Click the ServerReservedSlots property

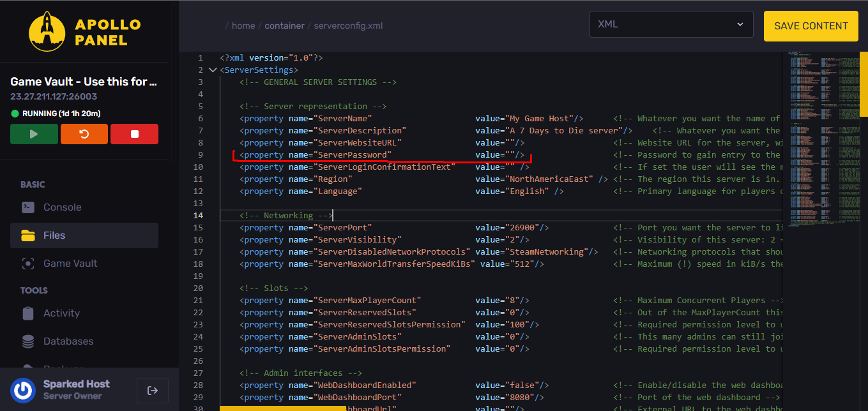point(385,313)
